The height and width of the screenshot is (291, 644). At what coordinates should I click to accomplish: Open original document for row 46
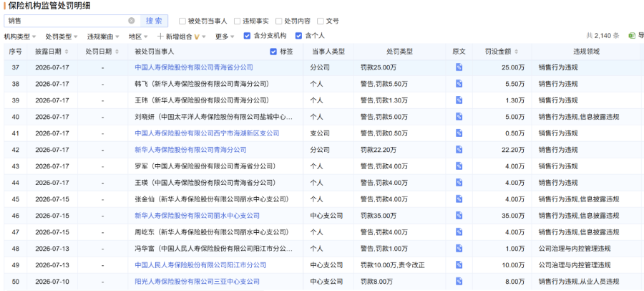click(x=459, y=216)
